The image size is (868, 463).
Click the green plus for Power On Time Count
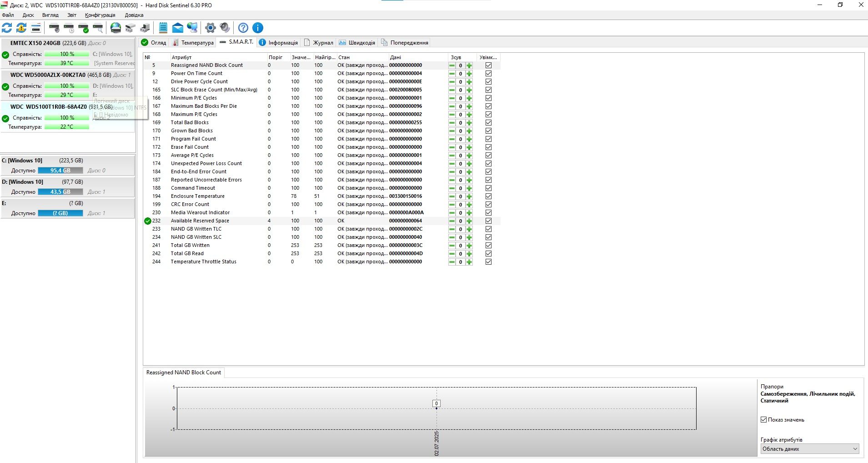click(x=469, y=74)
